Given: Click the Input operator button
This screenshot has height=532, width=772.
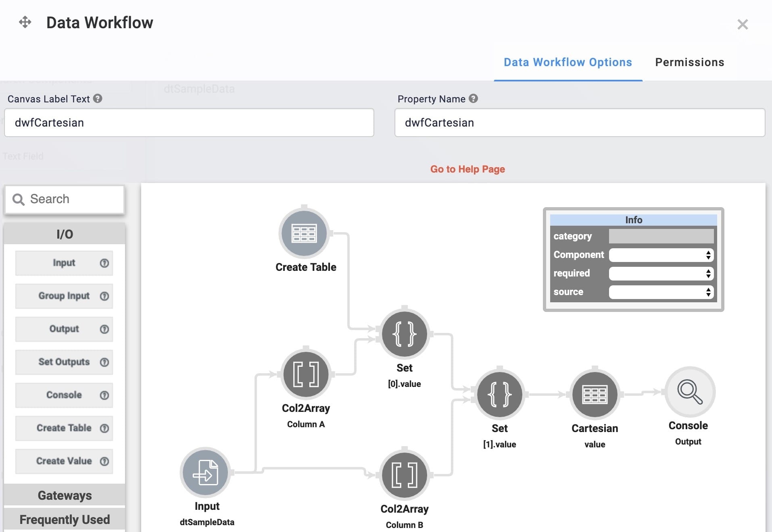Looking at the screenshot, I should 64,263.
